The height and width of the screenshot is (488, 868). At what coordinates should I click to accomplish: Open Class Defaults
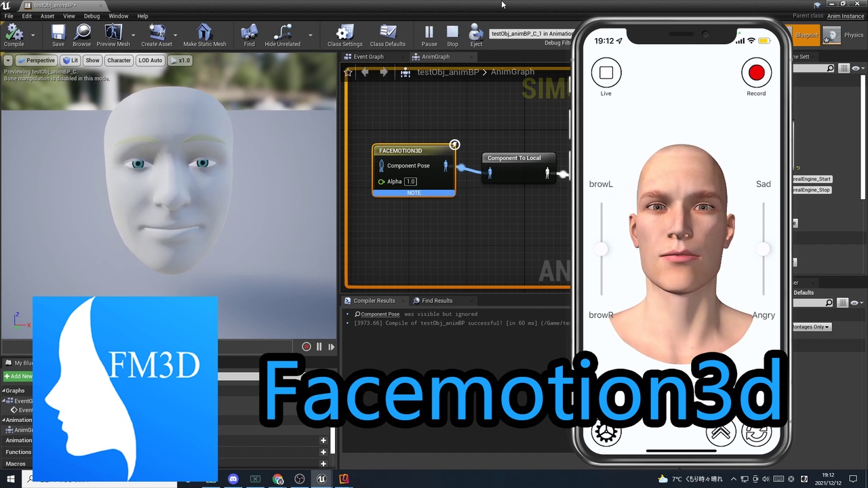pos(388,35)
